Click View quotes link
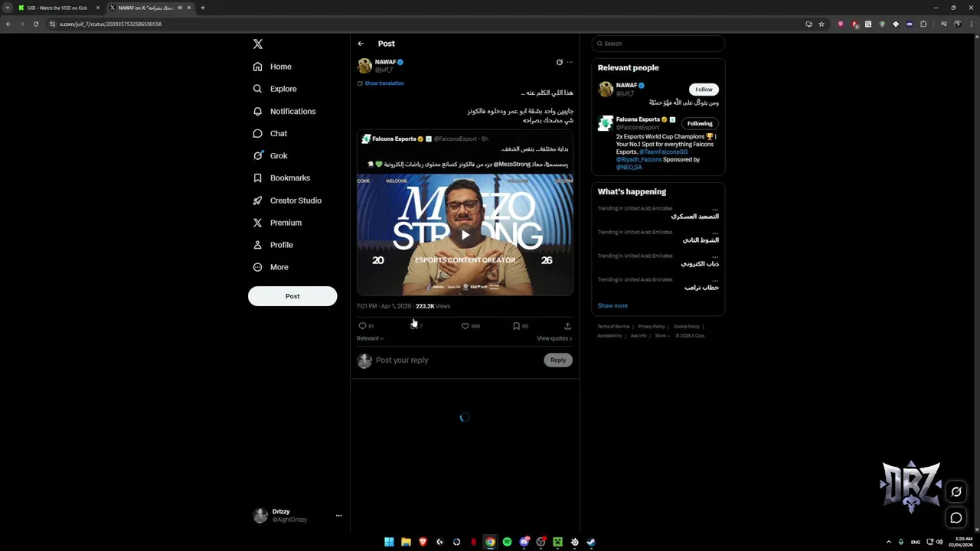Screen dimensions: 980x551 point(554,338)
